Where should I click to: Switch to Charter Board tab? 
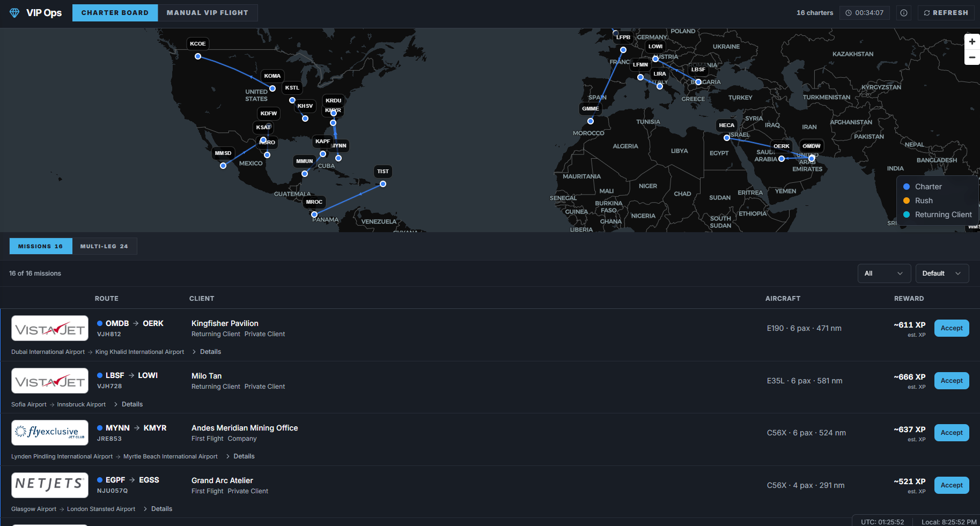115,13
